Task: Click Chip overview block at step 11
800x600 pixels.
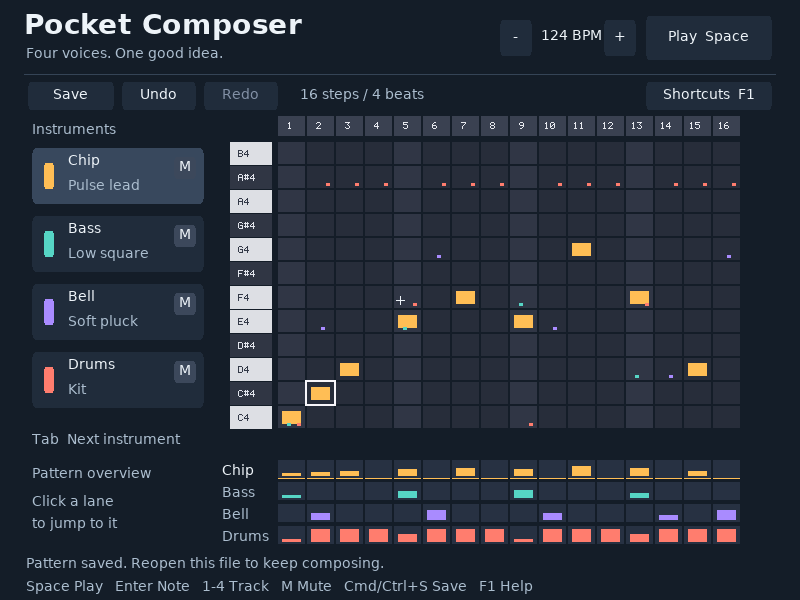Action: (x=581, y=471)
